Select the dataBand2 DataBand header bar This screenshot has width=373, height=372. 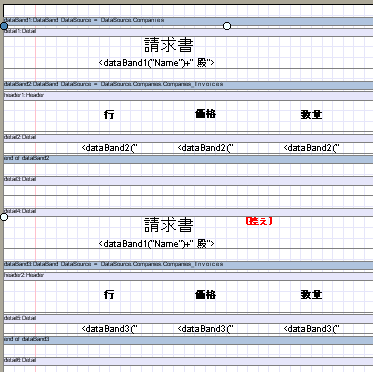click(188, 84)
